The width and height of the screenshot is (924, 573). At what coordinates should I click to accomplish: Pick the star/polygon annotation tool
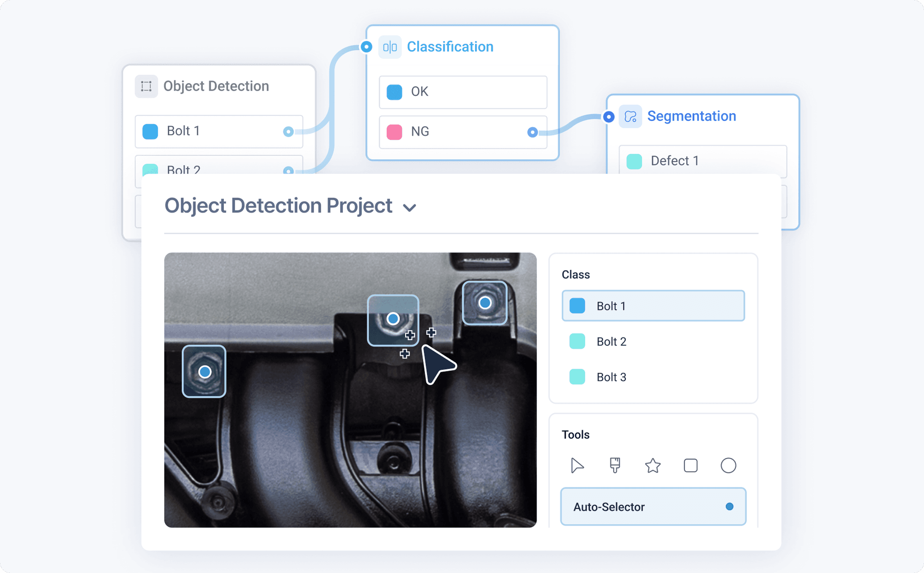pos(653,466)
